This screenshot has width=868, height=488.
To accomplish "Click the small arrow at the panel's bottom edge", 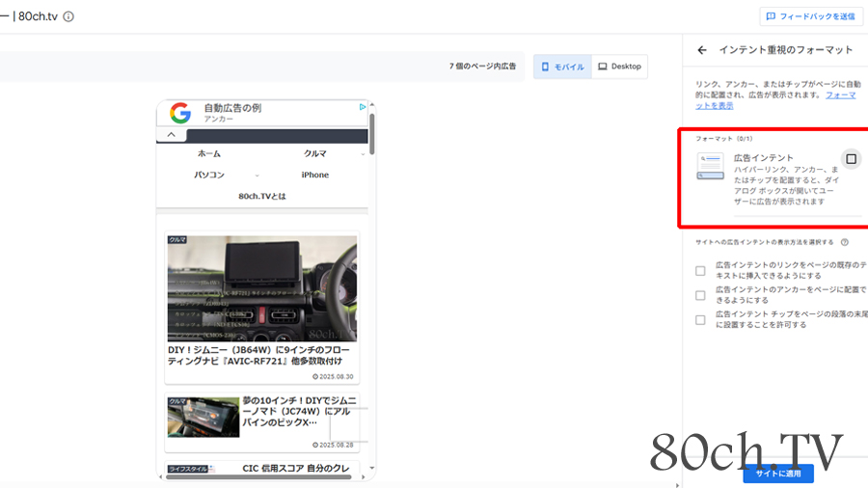I will click(677, 485).
